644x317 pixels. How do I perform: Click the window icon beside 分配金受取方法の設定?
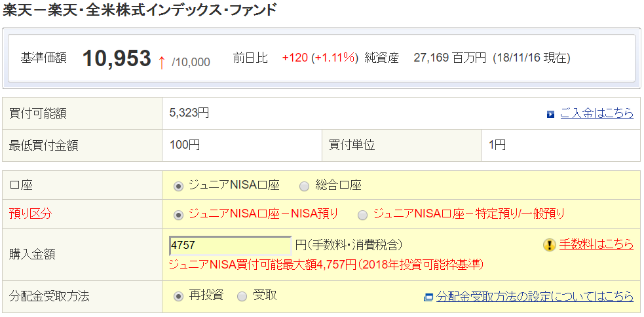coord(428,297)
